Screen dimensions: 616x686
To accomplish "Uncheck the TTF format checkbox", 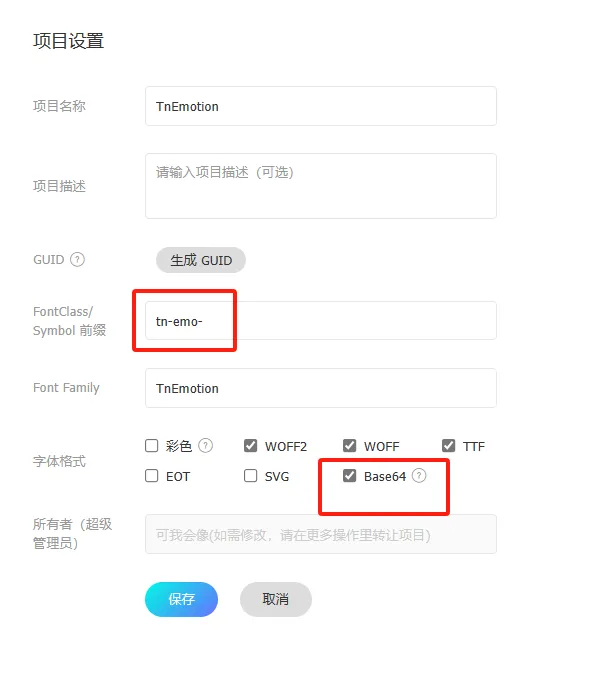I will (448, 446).
